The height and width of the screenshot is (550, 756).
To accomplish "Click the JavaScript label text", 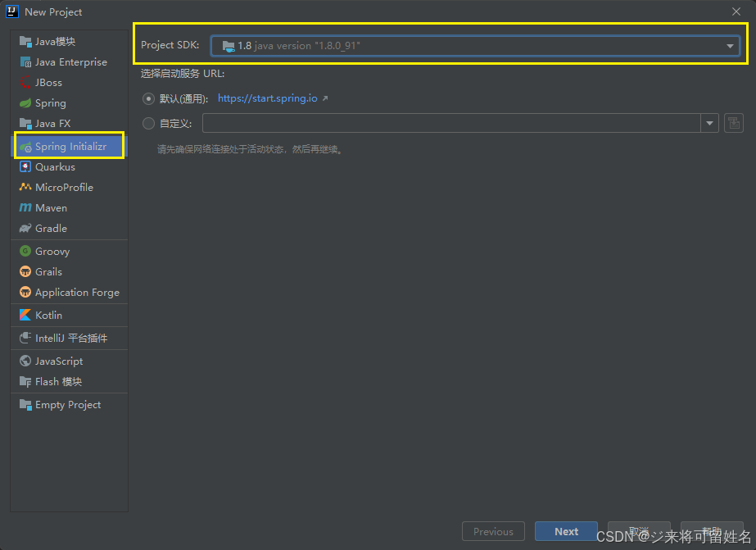I will click(59, 361).
